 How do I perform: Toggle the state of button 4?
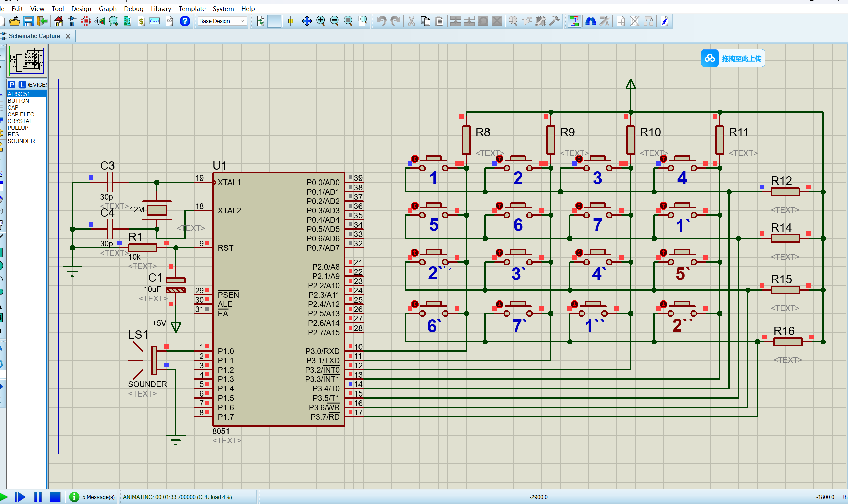tap(663, 159)
